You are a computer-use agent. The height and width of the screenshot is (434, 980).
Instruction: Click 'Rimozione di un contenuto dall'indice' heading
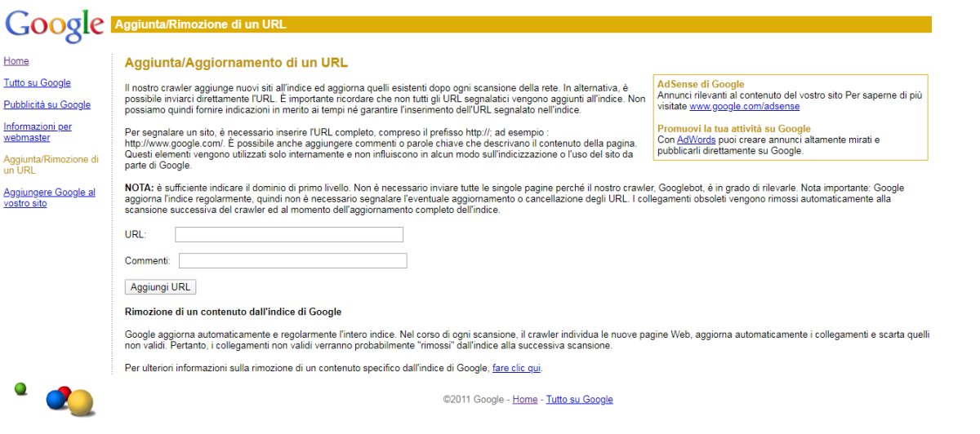(233, 312)
